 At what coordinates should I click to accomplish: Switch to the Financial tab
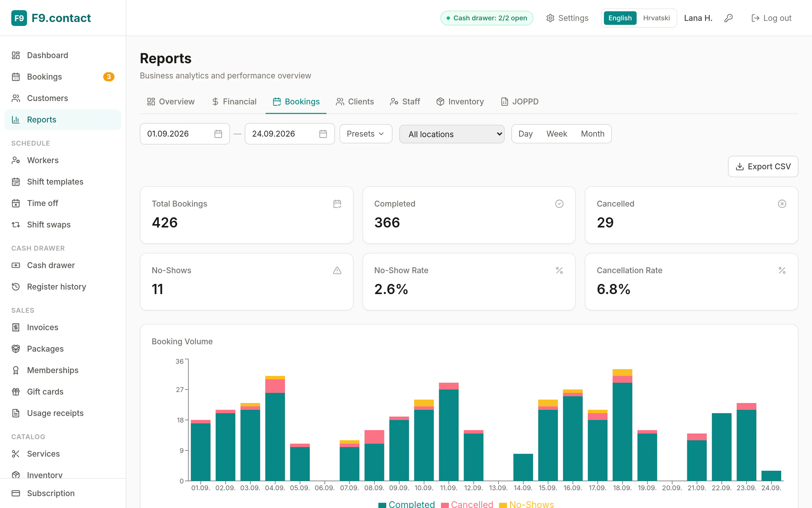[234, 102]
